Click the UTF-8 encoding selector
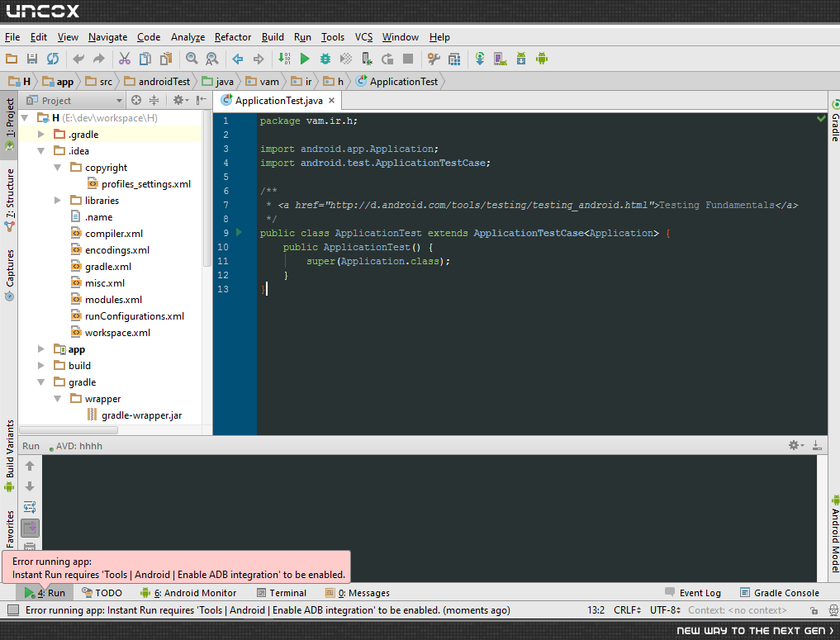The image size is (840, 640). click(x=665, y=610)
